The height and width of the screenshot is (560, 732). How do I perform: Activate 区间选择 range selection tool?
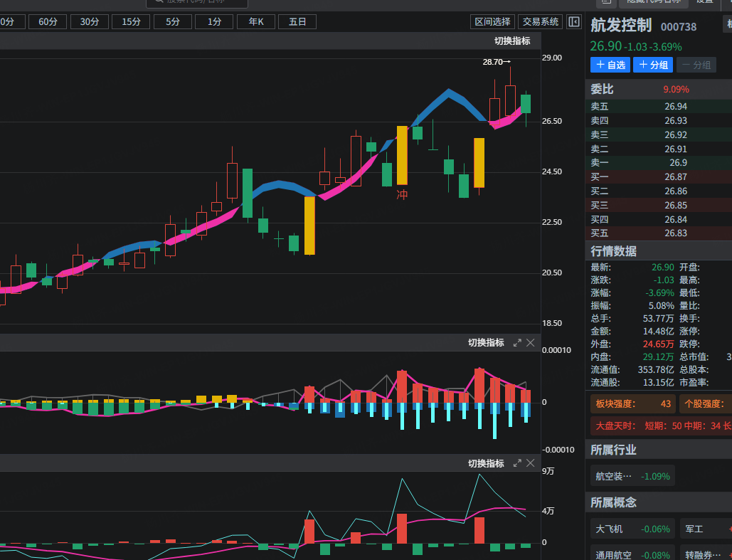(492, 22)
